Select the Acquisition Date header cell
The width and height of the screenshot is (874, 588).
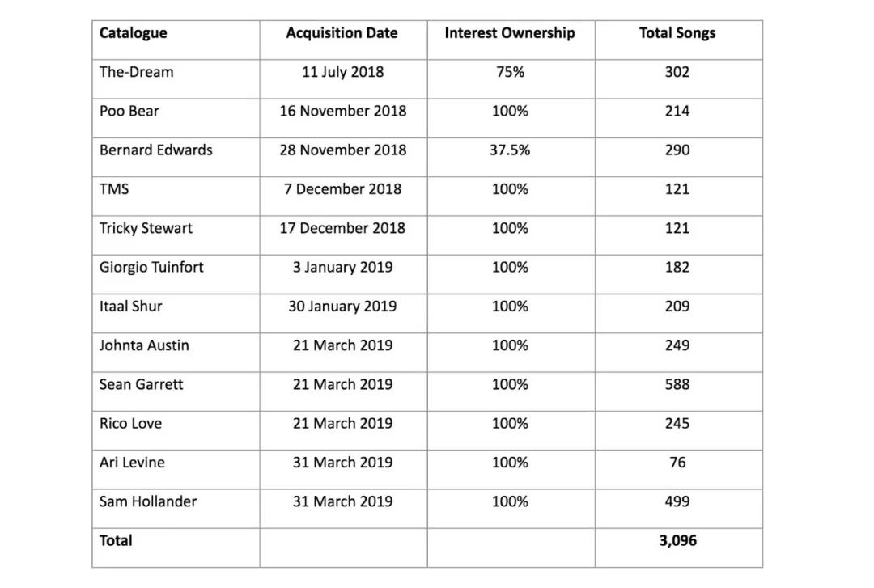pos(343,40)
